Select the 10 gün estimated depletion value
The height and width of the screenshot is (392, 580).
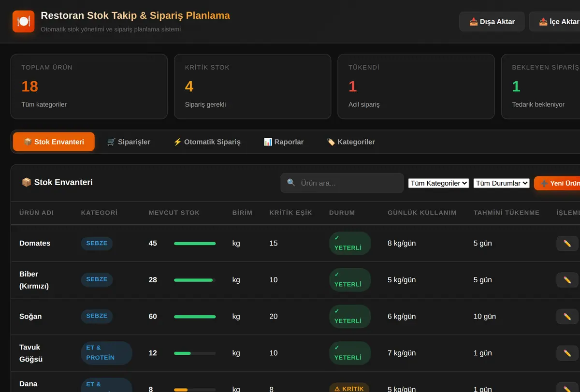pyautogui.click(x=485, y=317)
